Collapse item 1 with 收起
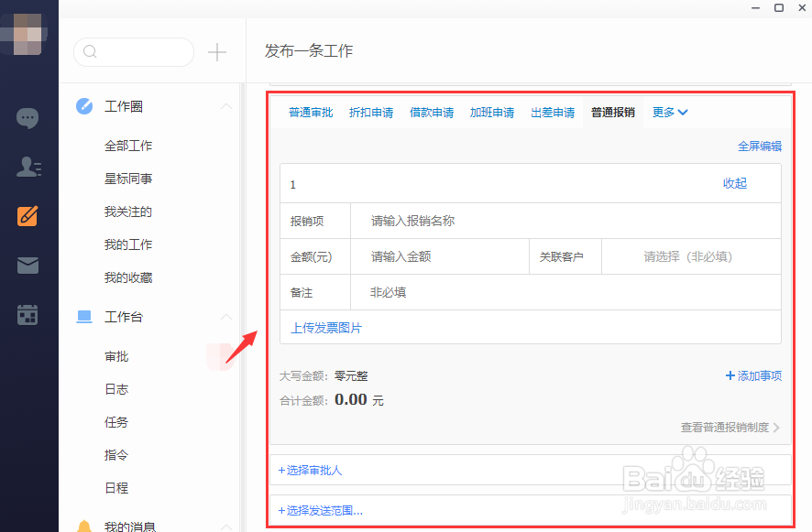812x532 pixels. pos(735,183)
